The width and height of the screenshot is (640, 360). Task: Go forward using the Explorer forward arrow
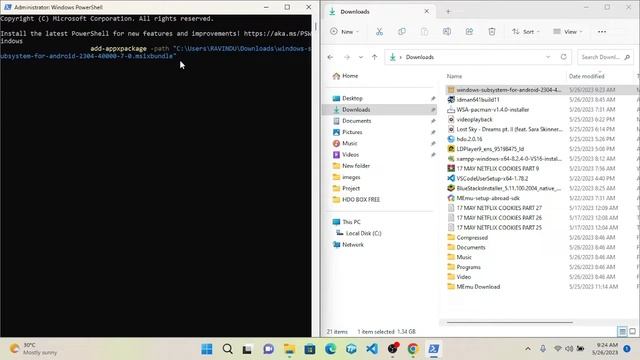pos(347,57)
